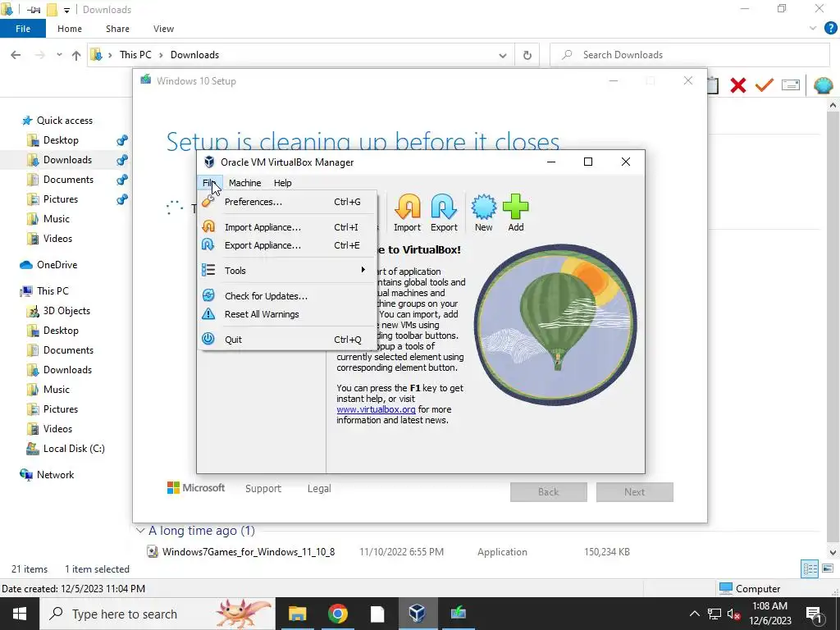Switch to details view layout icon

[810, 568]
